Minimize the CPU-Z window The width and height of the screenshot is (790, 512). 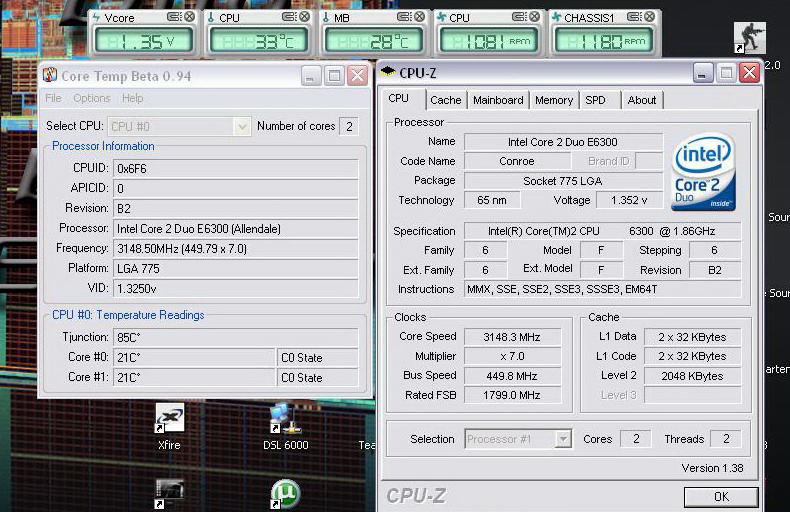(703, 73)
